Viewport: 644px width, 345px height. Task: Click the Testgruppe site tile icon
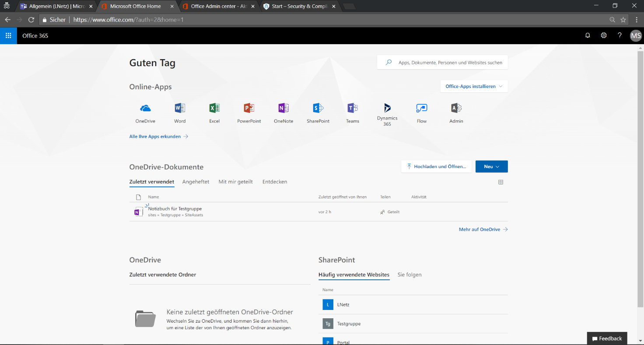coord(328,324)
